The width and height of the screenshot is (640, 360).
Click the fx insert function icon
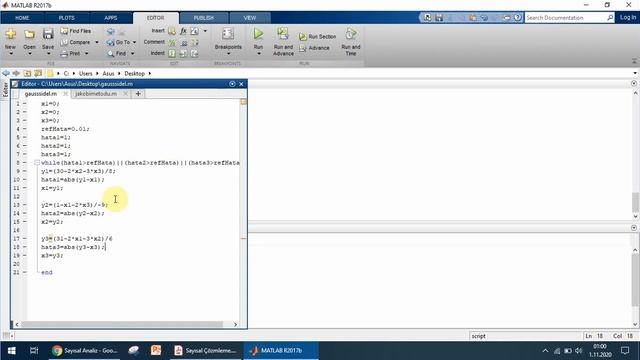click(183, 31)
